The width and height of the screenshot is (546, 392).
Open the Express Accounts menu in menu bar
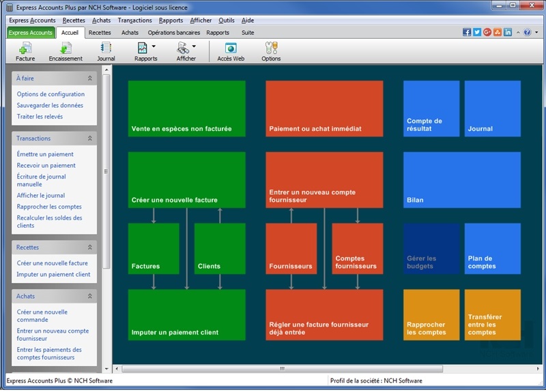pos(32,20)
